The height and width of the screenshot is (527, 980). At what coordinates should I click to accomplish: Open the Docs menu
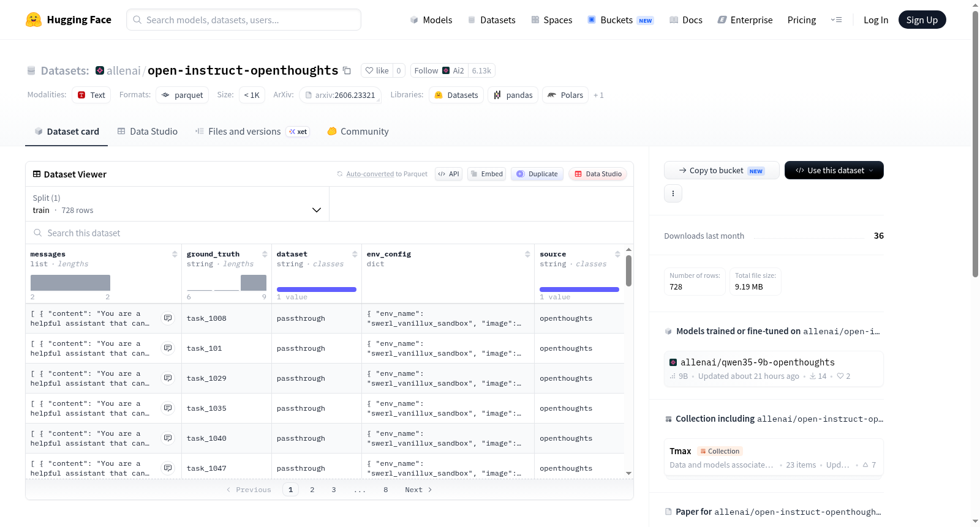pyautogui.click(x=685, y=20)
